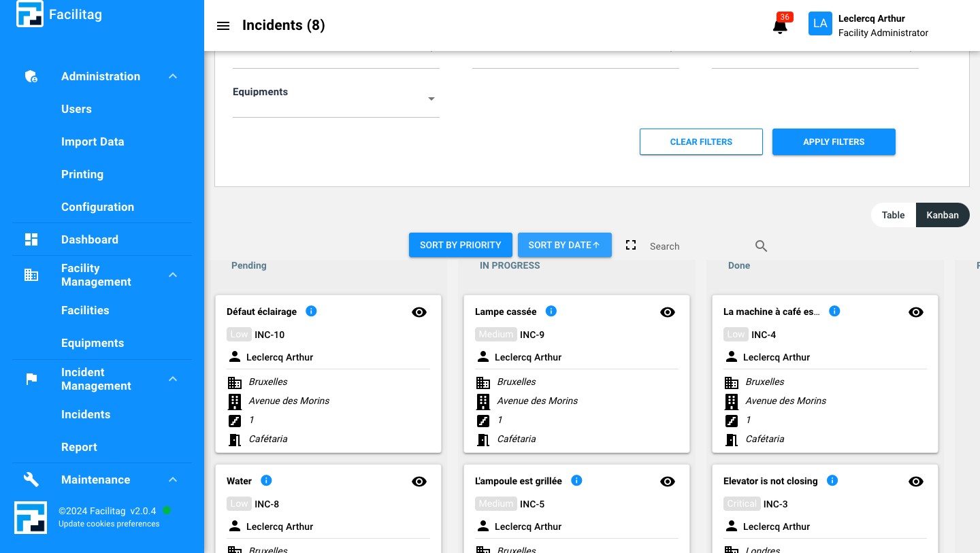Click the hamburger menu icon
The width and height of the screenshot is (980, 553).
point(223,26)
